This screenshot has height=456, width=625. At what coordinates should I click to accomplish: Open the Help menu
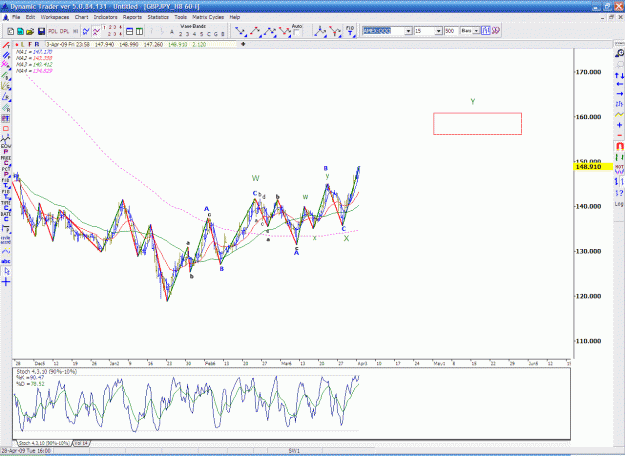click(235, 17)
